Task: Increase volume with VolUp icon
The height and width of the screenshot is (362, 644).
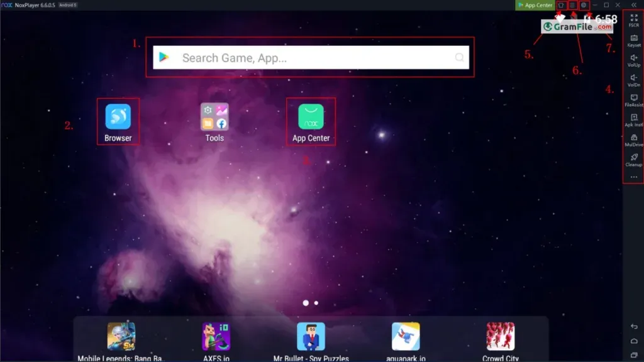Action: [634, 60]
